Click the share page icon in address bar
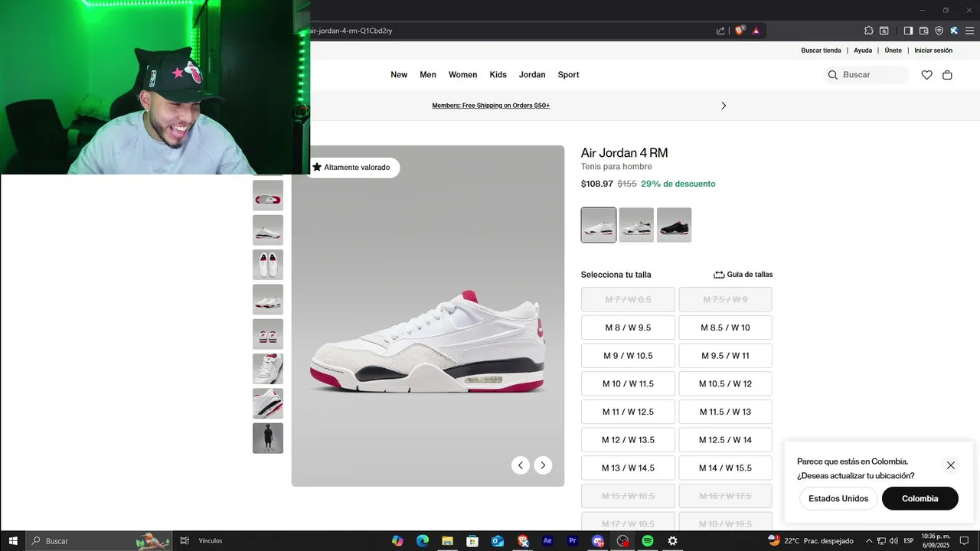 (x=720, y=31)
